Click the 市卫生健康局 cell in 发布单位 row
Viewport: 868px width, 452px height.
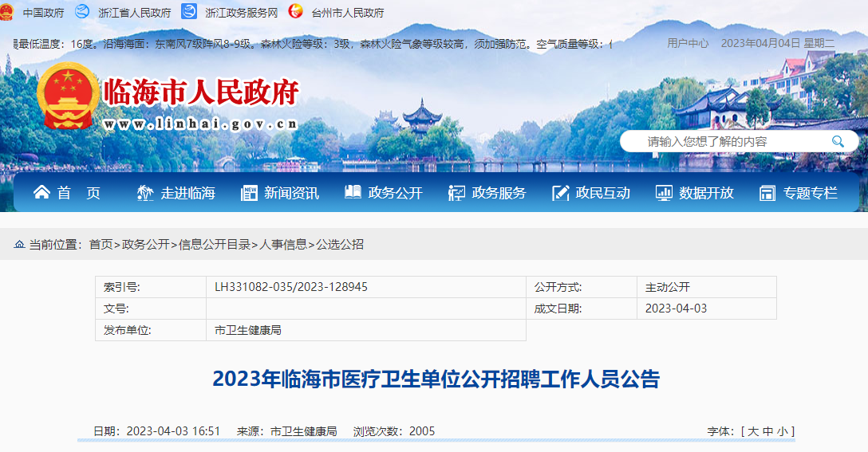366,330
